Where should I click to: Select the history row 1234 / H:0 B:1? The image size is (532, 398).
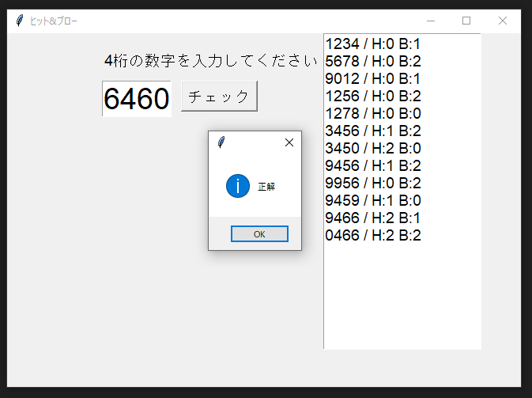pyautogui.click(x=372, y=44)
